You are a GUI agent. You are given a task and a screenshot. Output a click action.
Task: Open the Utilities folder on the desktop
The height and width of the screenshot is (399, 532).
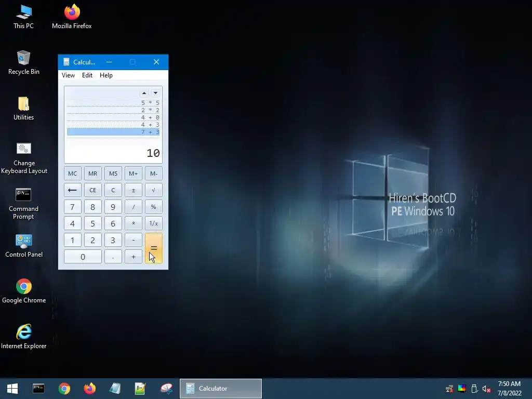pos(24,109)
